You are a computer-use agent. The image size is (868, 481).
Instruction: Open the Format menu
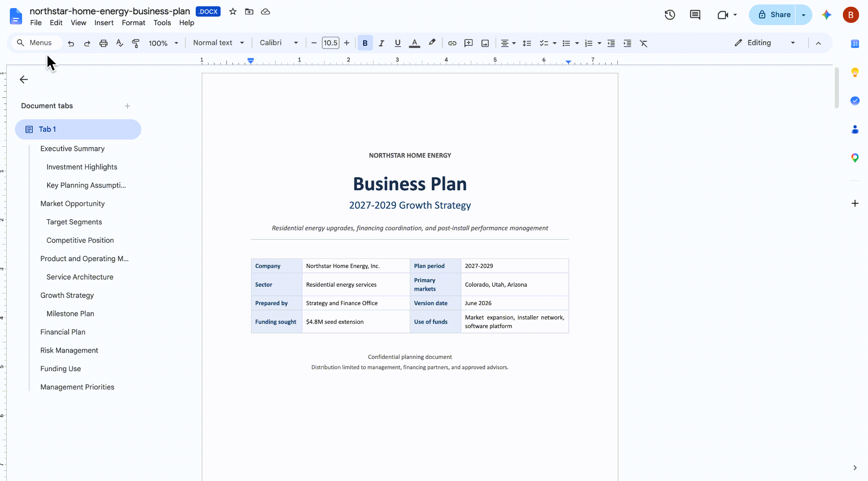coord(134,23)
